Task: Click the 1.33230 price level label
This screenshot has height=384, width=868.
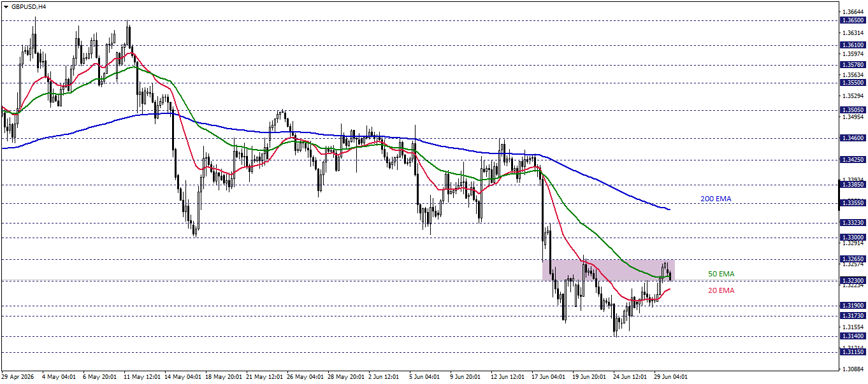Action: (x=853, y=223)
